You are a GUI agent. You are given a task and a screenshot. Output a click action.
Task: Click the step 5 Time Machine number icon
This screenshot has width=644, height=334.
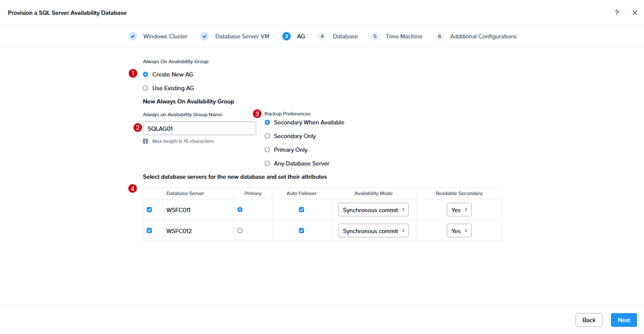[x=375, y=36]
